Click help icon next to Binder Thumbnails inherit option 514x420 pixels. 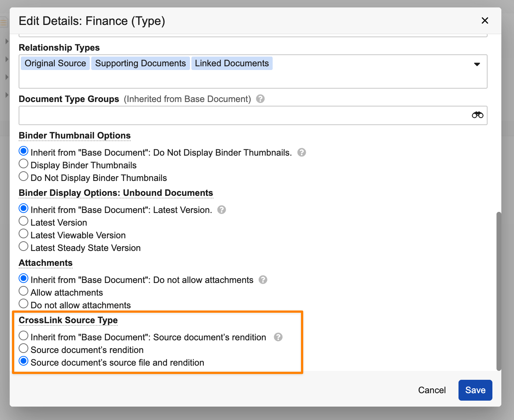pos(302,152)
